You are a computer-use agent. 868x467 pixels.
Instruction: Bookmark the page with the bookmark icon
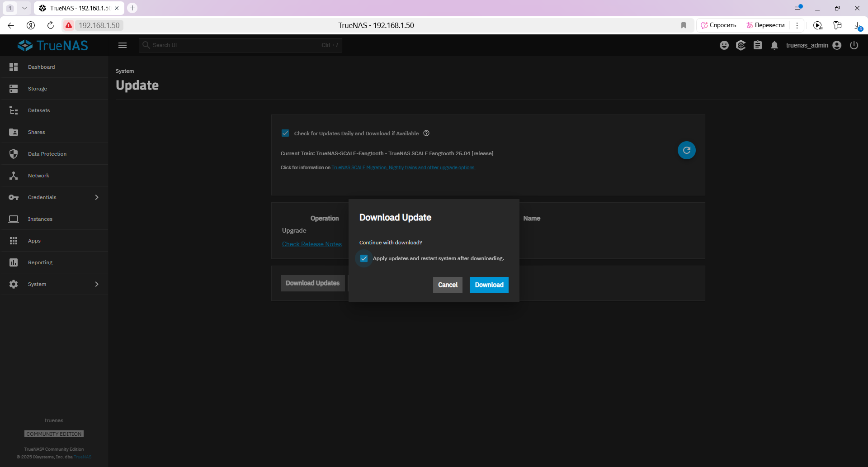point(684,25)
